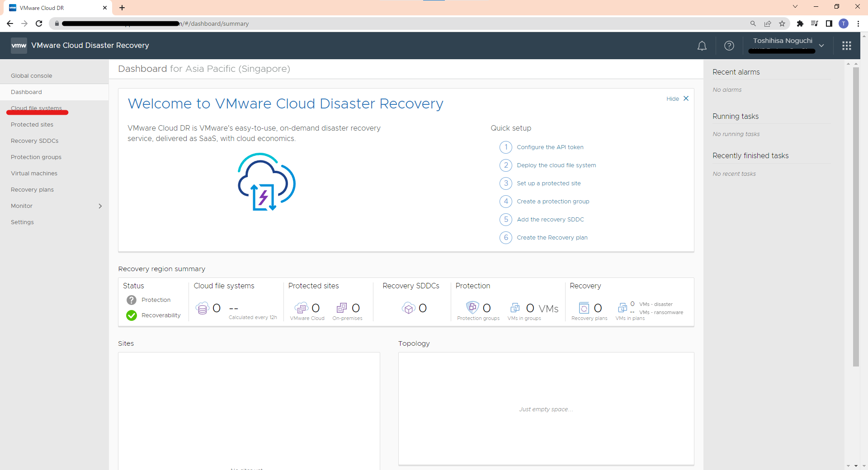Click the Recoverability green check icon
868x470 pixels.
tap(132, 315)
